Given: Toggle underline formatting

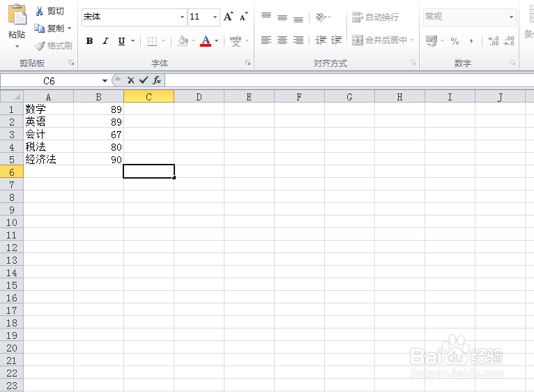Looking at the screenshot, I should (121, 41).
